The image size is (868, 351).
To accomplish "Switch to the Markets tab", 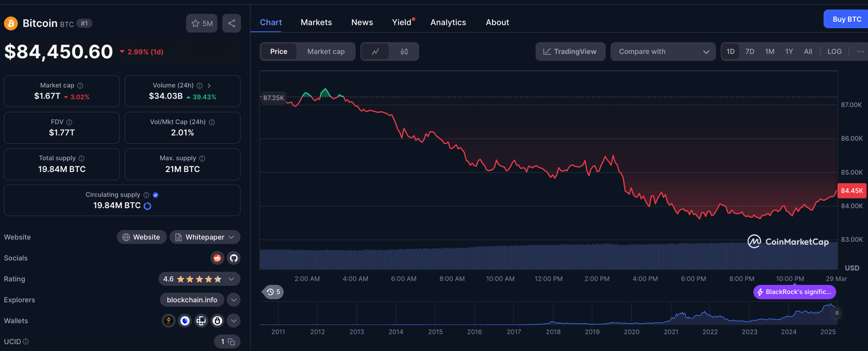I will pyautogui.click(x=316, y=22).
